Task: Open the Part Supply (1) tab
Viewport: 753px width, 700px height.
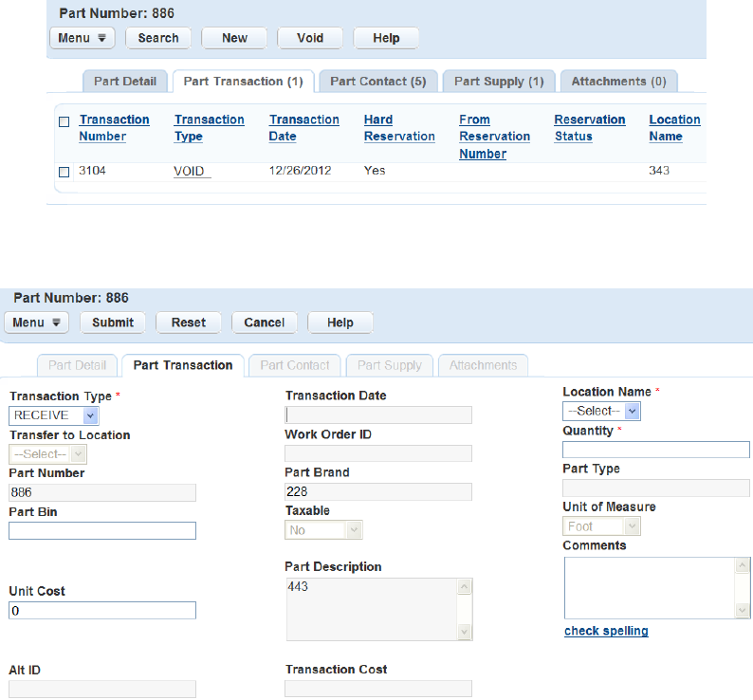Action: pos(499,82)
